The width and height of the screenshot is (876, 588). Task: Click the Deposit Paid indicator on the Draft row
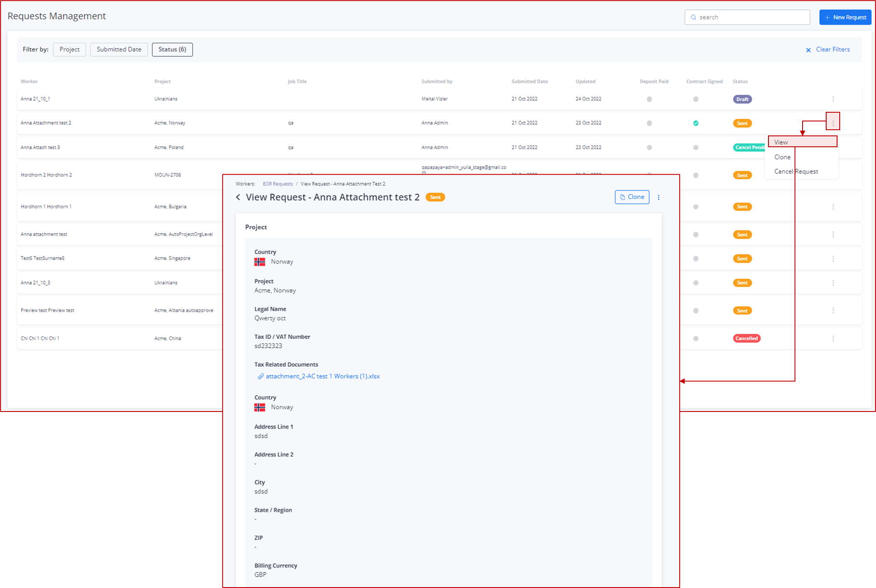[x=649, y=99]
